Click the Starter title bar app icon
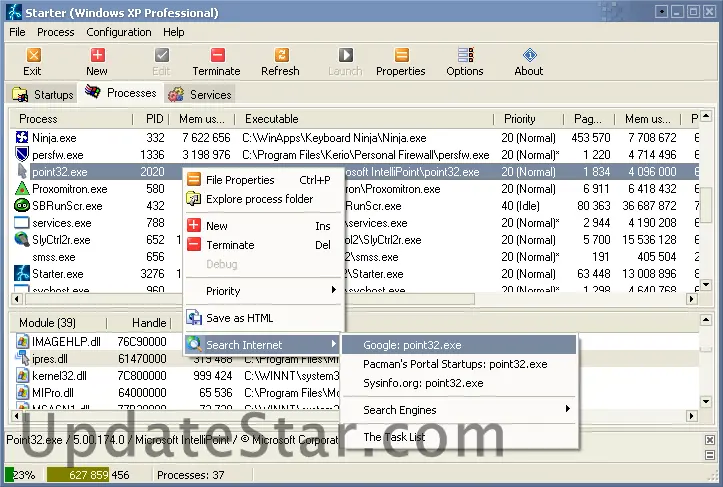This screenshot has width=723, height=487. [x=14, y=12]
